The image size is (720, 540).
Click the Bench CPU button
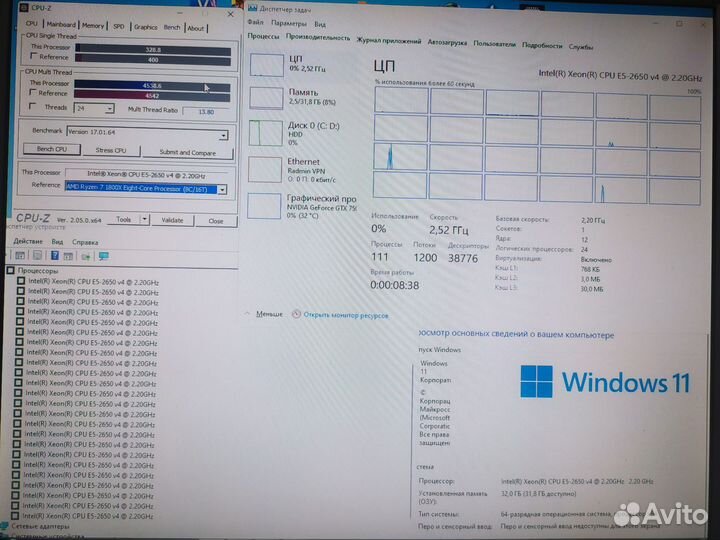point(52,149)
